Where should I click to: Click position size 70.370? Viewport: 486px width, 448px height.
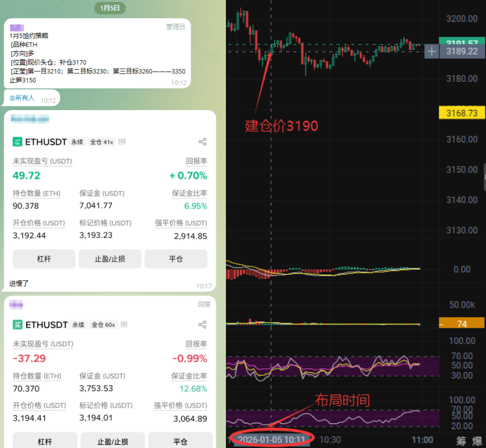[x=26, y=389]
